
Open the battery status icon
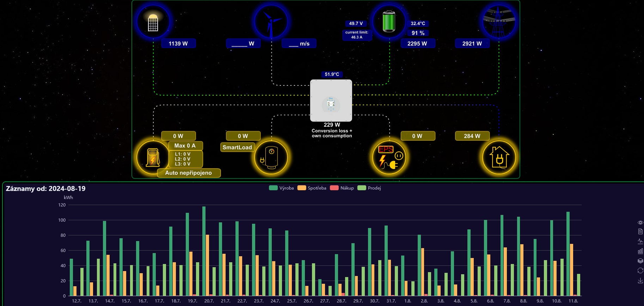[x=389, y=22]
